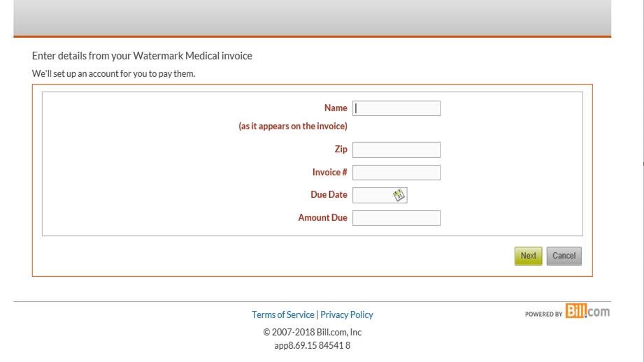The image size is (644, 362).
Task: Focus the Amount Due input field
Action: click(x=396, y=218)
